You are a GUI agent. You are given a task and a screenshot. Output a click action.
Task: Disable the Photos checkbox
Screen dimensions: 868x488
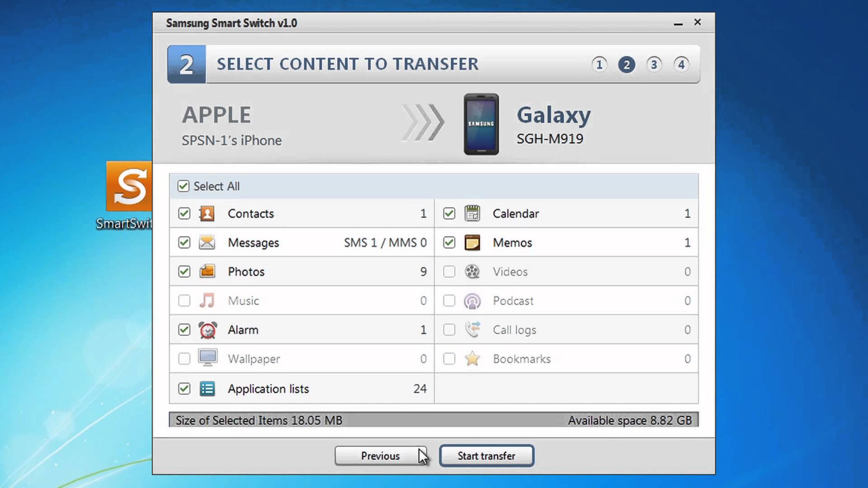[x=184, y=272]
